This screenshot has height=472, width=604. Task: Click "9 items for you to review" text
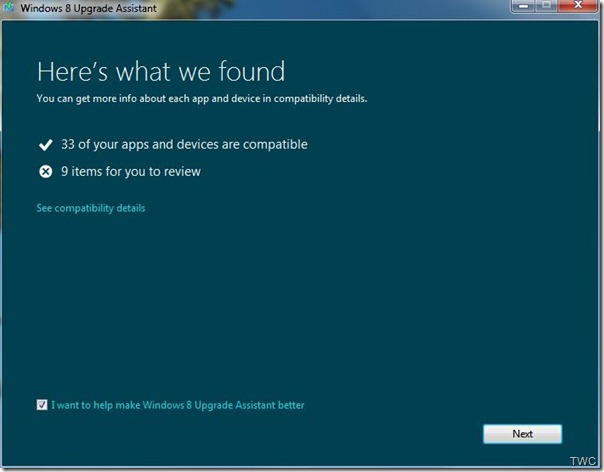pyautogui.click(x=131, y=171)
